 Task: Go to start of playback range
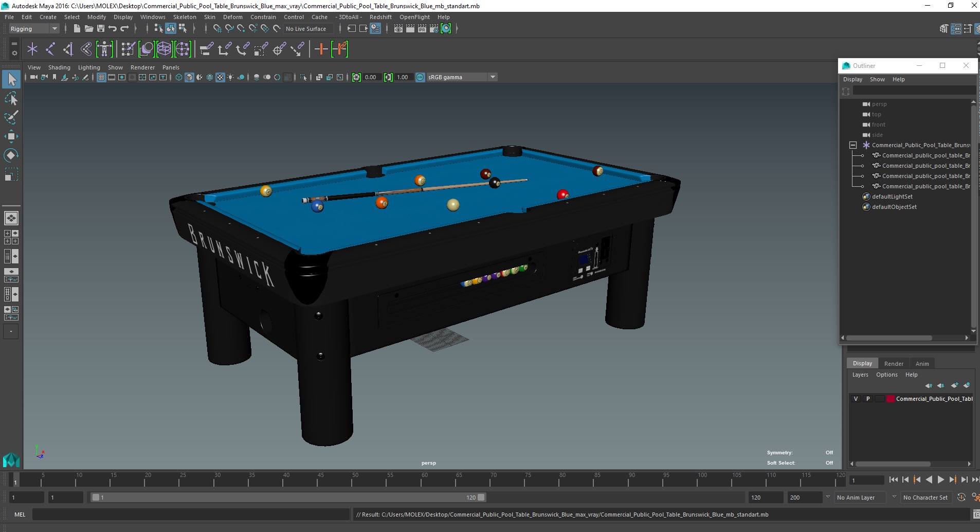(893, 480)
